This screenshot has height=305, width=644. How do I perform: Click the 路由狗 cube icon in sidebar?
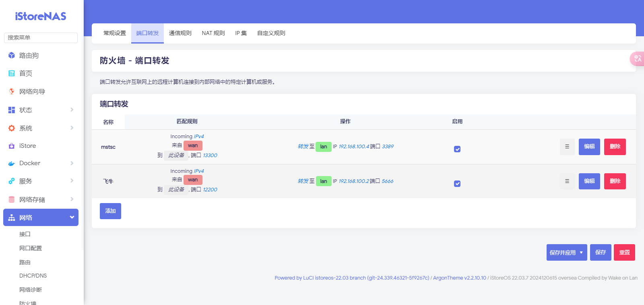tap(12, 56)
